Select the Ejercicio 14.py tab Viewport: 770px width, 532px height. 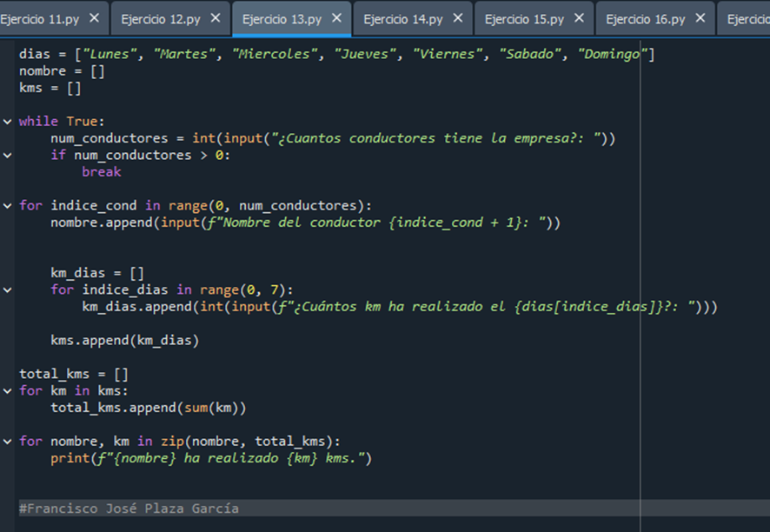click(403, 19)
